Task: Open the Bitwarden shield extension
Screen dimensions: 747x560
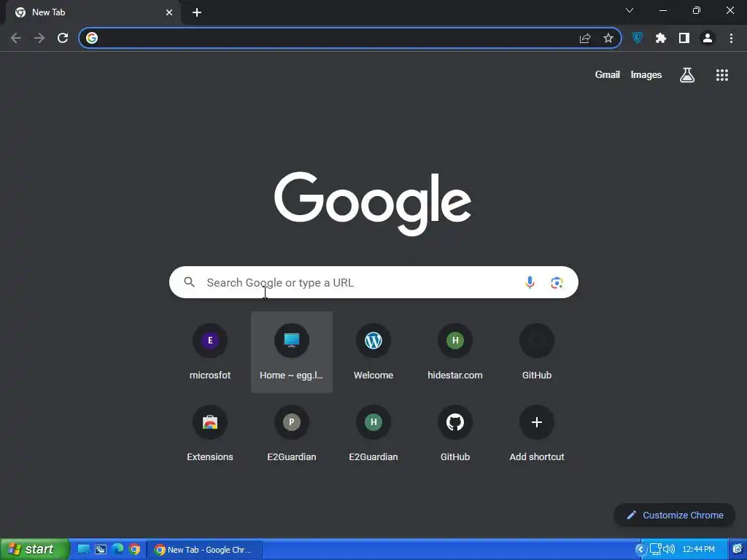Action: [638, 38]
